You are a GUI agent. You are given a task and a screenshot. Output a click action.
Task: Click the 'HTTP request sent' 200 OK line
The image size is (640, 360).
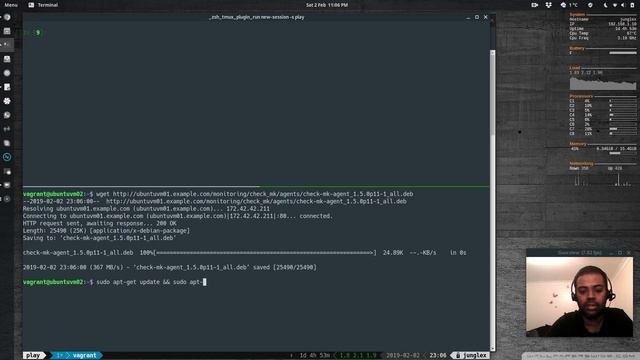[x=99, y=223]
